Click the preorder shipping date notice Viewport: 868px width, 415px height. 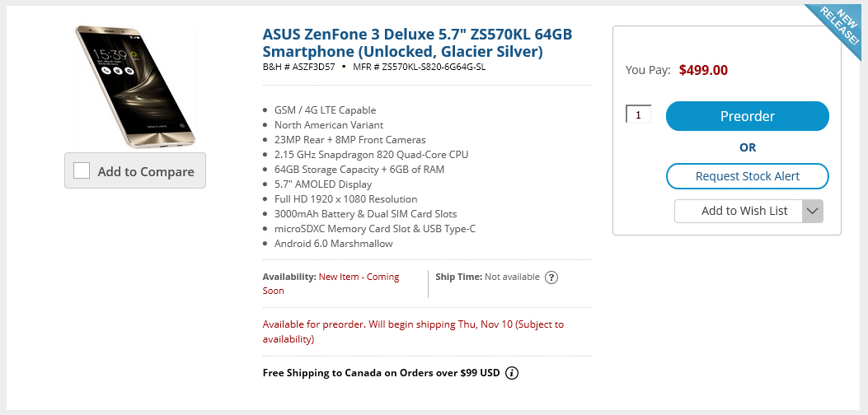[413, 332]
